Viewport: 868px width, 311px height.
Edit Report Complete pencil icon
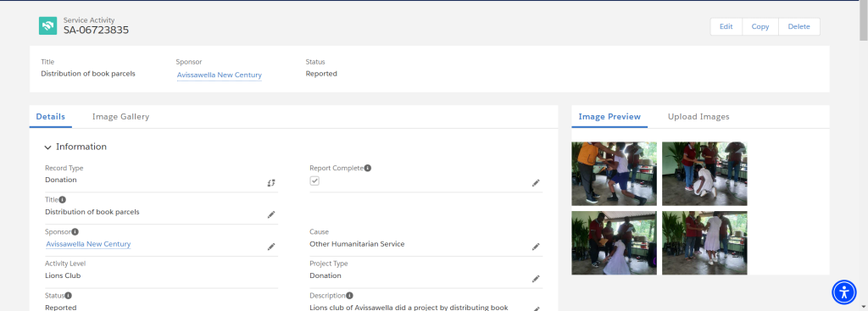coord(536,183)
